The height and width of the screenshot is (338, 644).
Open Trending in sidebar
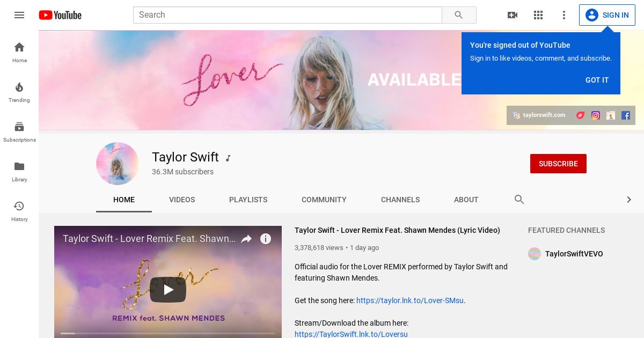tap(19, 92)
